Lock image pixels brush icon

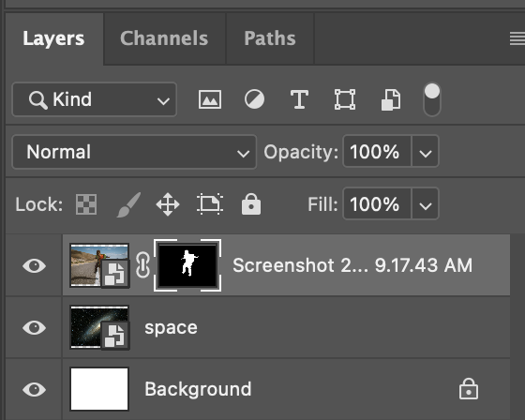coord(129,204)
